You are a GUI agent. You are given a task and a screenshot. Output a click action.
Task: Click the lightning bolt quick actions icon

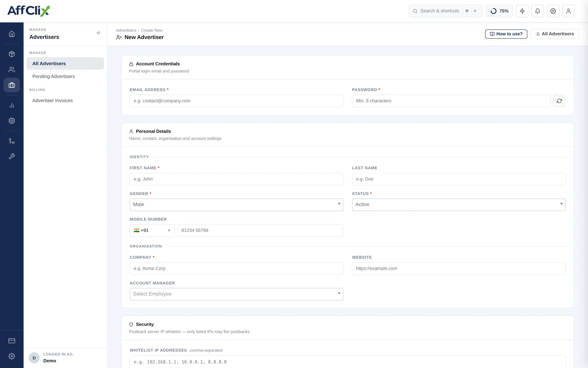[522, 11]
